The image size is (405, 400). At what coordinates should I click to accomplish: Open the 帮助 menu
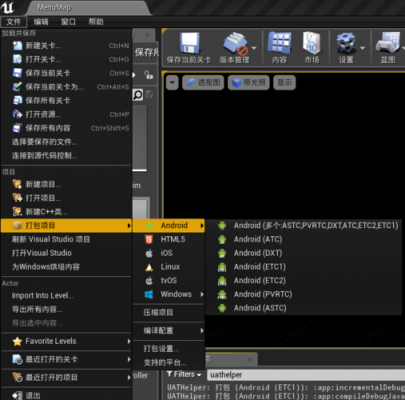pyautogui.click(x=96, y=22)
